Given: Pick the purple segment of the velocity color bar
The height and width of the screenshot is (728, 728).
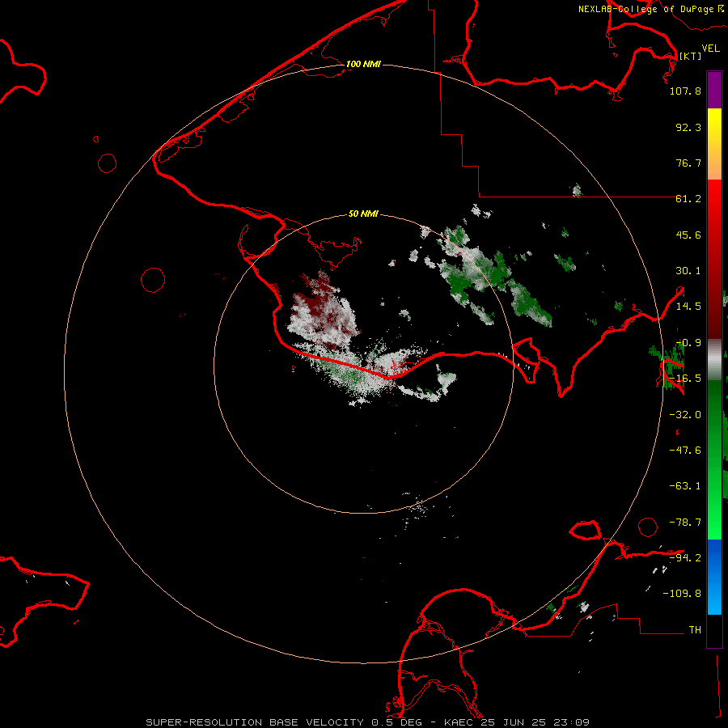Looking at the screenshot, I should pyautogui.click(x=714, y=90).
